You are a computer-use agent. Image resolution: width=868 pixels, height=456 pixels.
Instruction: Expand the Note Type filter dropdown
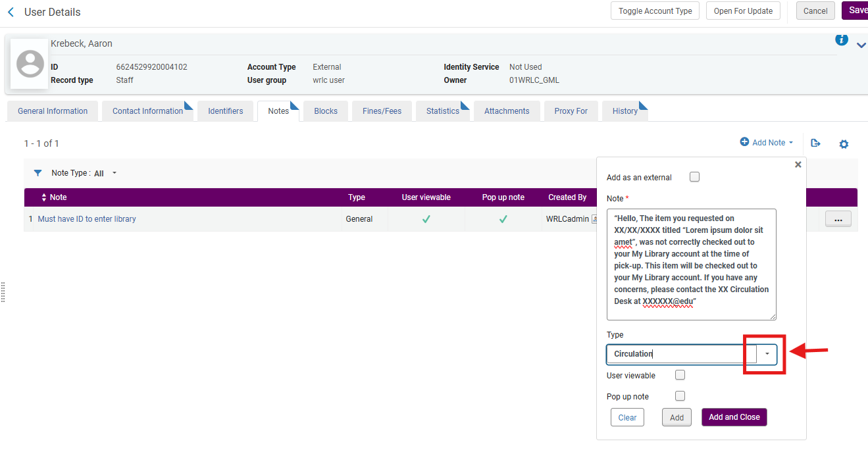[115, 173]
